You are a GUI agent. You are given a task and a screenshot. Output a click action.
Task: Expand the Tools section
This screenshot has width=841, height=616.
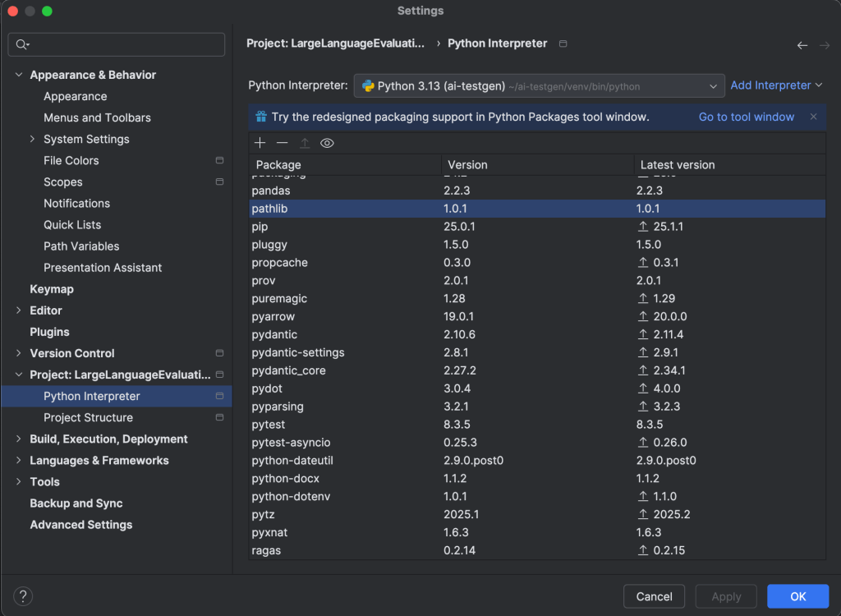[x=19, y=482]
